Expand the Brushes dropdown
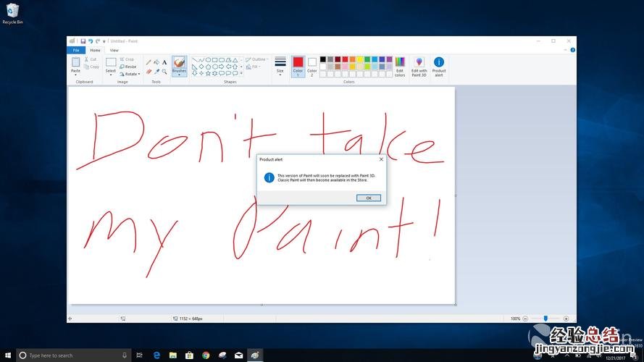This screenshot has height=362, width=644. [179, 74]
